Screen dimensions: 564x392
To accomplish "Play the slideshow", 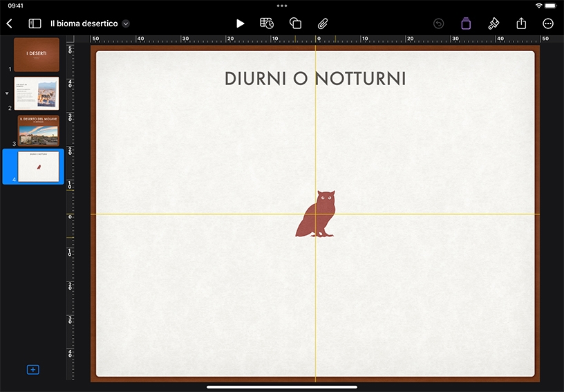I will coord(241,24).
